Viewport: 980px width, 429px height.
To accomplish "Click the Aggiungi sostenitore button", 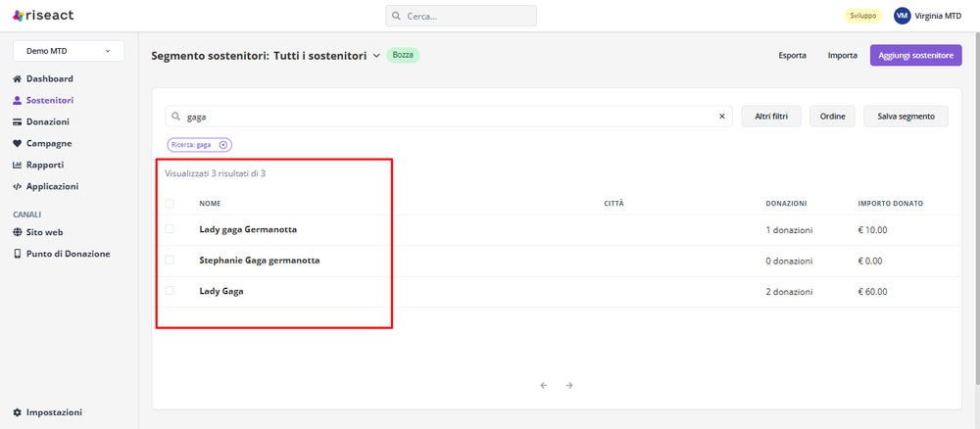I will (x=915, y=56).
